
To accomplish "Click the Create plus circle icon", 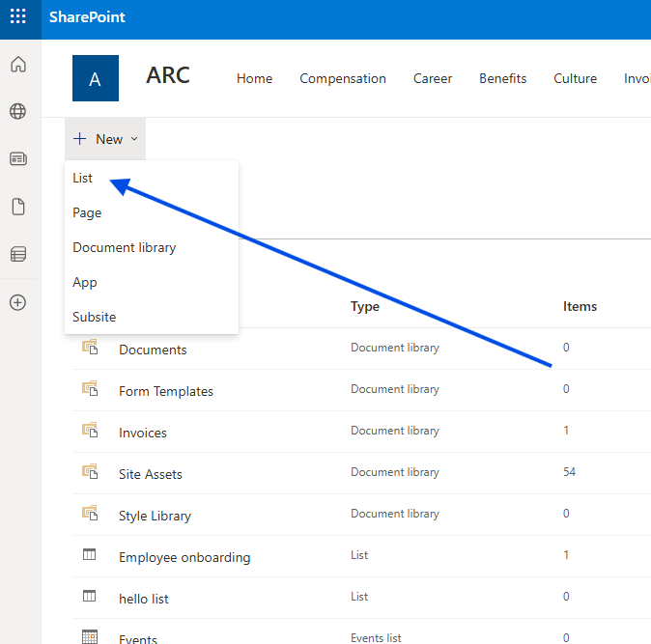I will point(17,302).
